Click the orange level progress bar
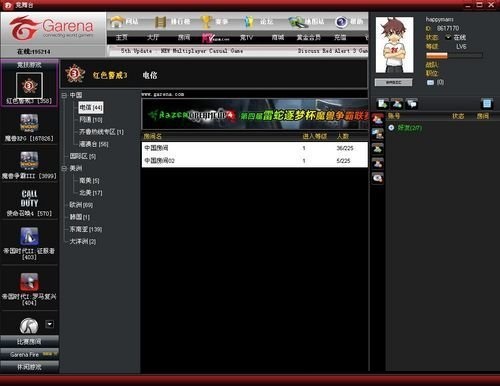This screenshot has width=500, height=386. pyautogui.click(x=454, y=55)
